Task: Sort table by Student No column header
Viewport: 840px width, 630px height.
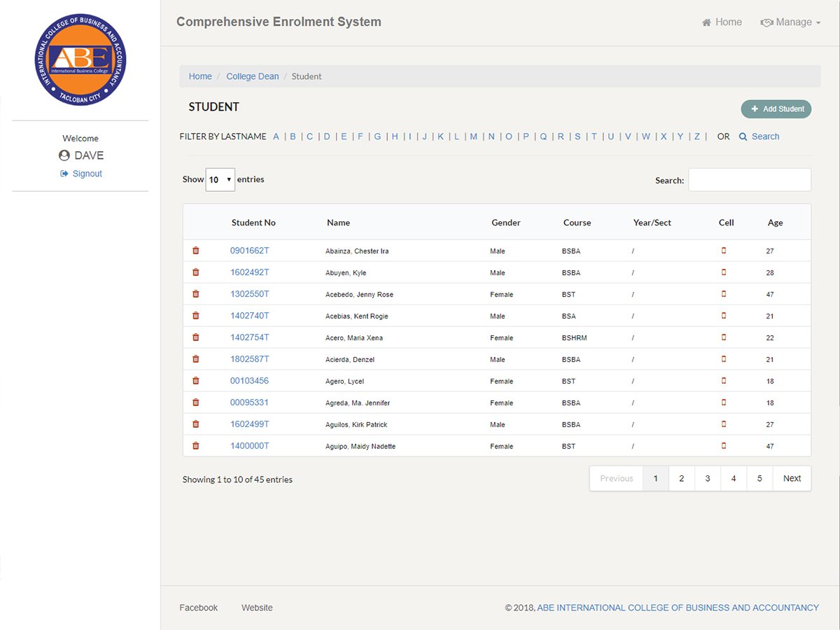Action: (253, 223)
